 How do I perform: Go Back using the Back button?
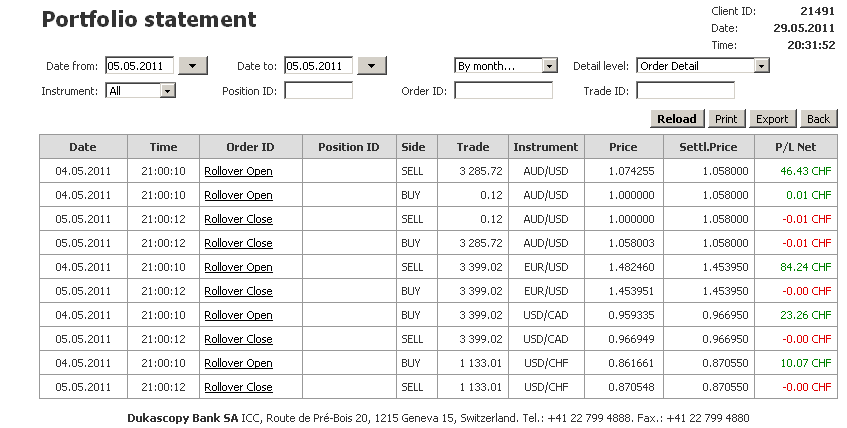click(818, 119)
